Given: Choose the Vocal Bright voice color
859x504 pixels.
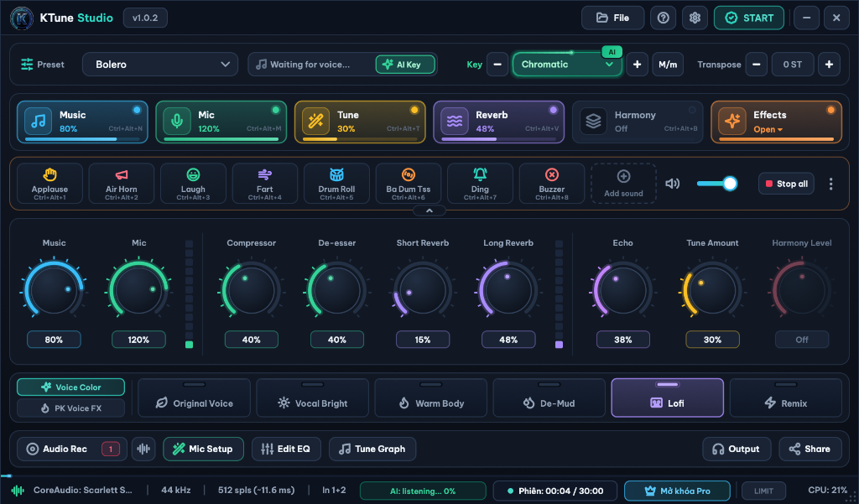Looking at the screenshot, I should [x=313, y=398].
